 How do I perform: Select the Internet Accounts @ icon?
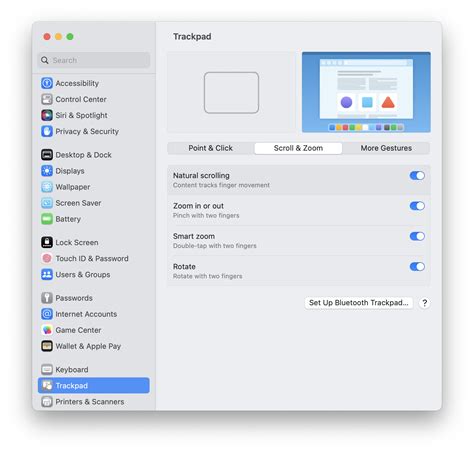[x=47, y=314]
